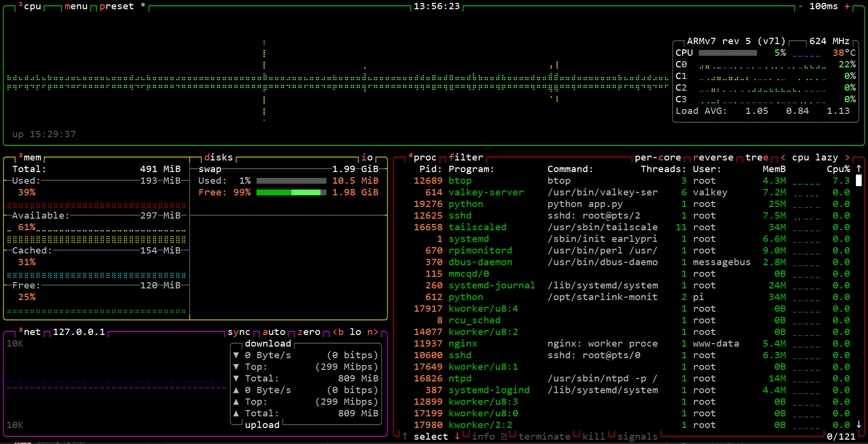Click the minus icon to decrease update interval
Viewport: 868px width, 444px height.
pos(800,6)
